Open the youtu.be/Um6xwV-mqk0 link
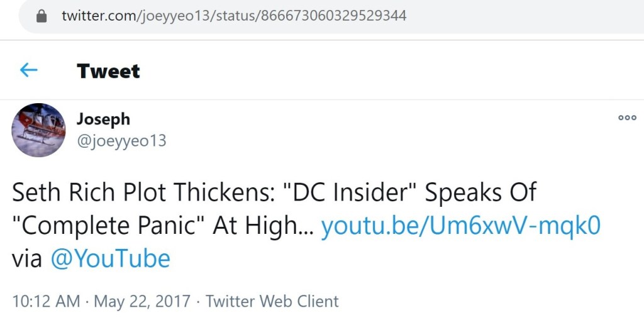Image resolution: width=644 pixels, height=320 pixels. coord(461,226)
